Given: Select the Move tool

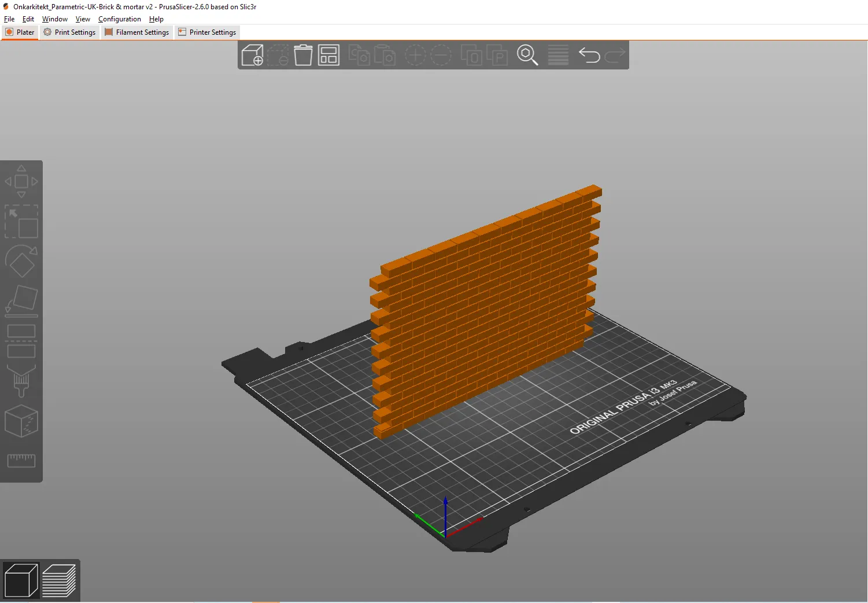Looking at the screenshot, I should (x=21, y=181).
